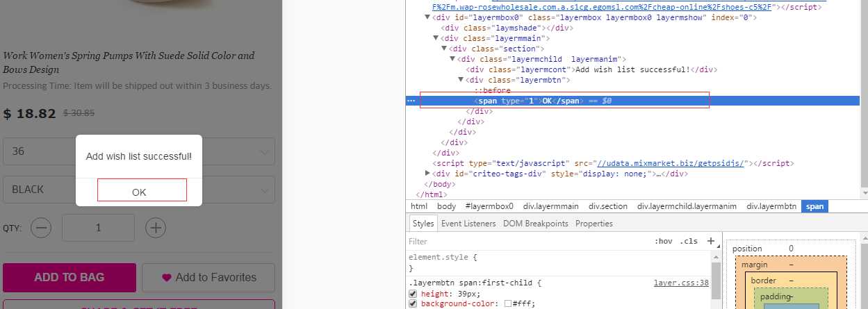Click the border label in box model

pyautogui.click(x=763, y=281)
